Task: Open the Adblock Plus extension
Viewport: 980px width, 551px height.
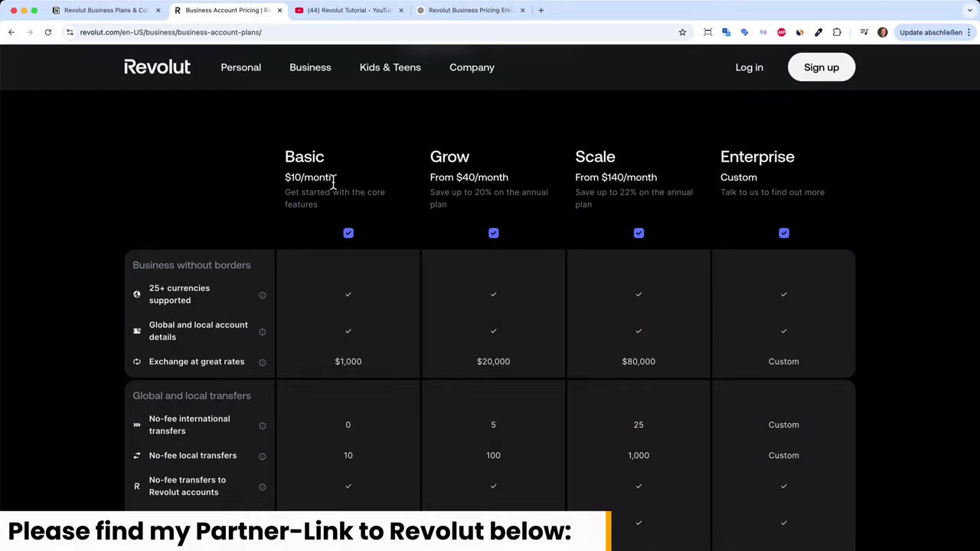Action: [781, 32]
